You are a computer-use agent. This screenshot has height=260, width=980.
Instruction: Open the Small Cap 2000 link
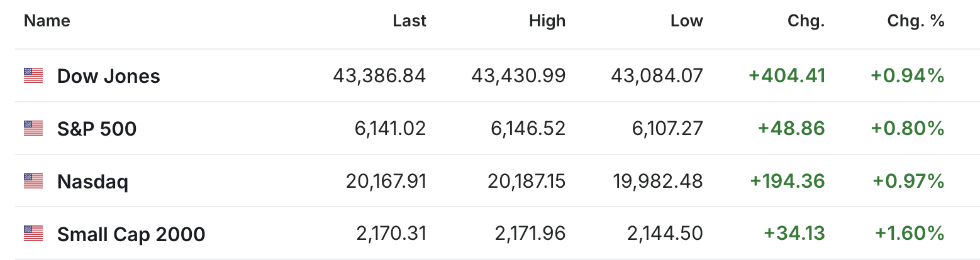(131, 234)
